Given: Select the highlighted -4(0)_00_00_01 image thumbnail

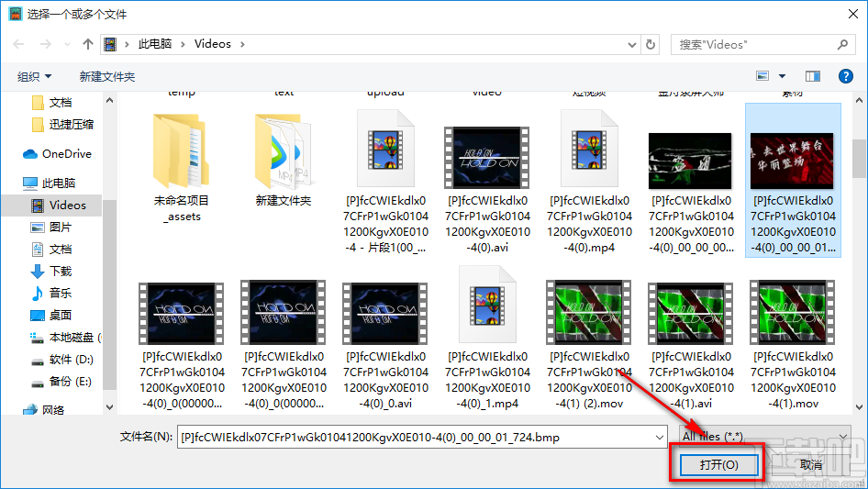Looking at the screenshot, I should [792, 161].
